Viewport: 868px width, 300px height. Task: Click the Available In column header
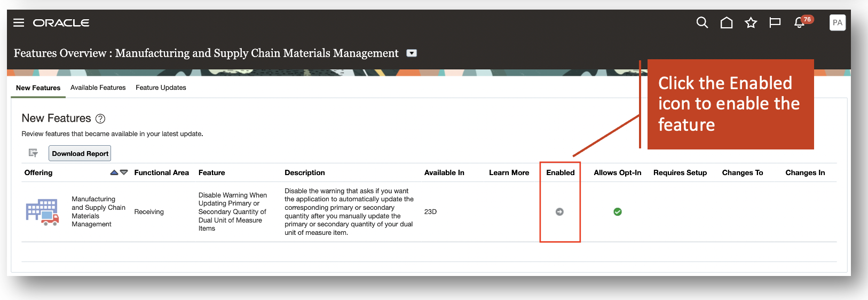(x=444, y=172)
